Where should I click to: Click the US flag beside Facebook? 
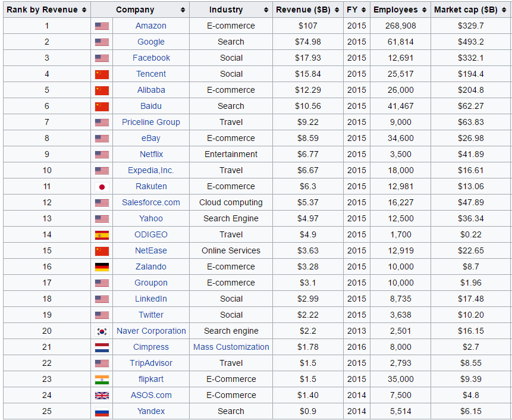coord(102,58)
